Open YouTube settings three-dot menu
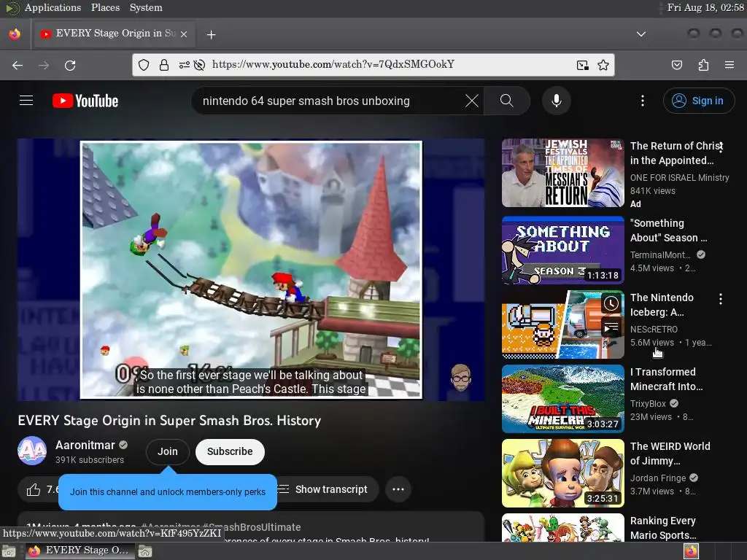 (642, 101)
